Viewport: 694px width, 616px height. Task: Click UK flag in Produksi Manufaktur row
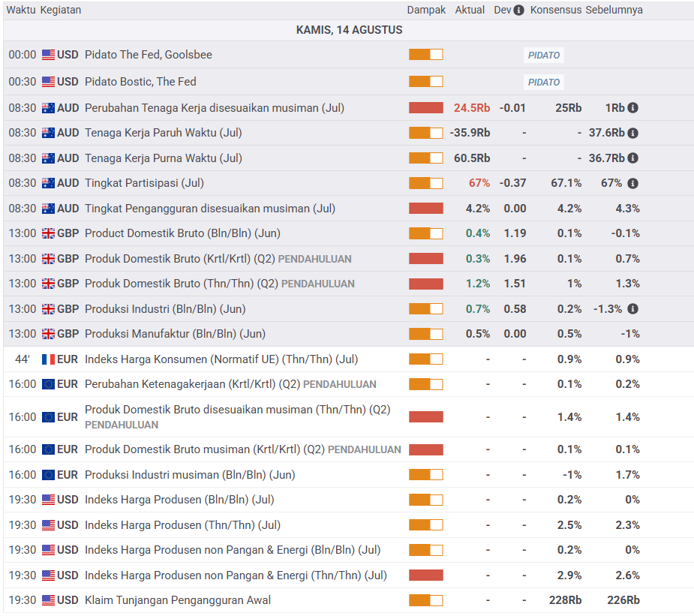48,334
